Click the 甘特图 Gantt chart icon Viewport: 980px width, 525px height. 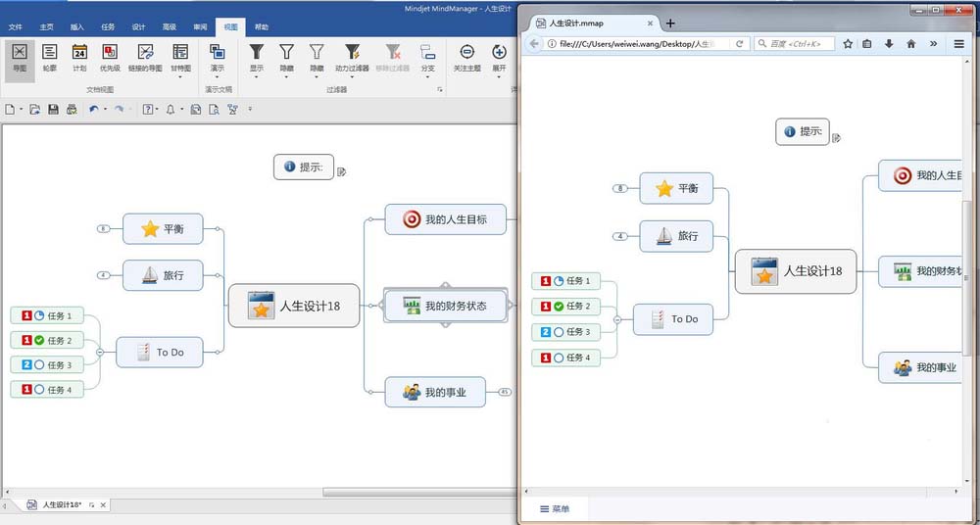click(x=180, y=53)
